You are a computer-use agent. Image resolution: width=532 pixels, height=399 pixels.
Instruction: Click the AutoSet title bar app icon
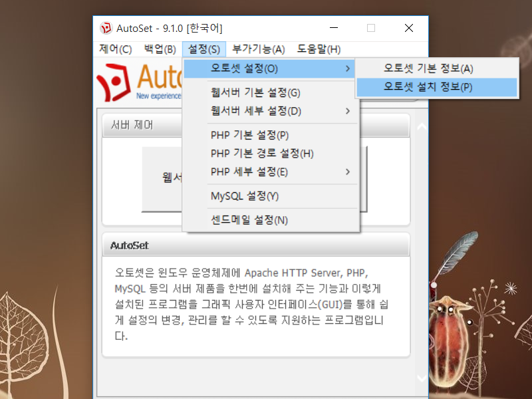[x=106, y=28]
